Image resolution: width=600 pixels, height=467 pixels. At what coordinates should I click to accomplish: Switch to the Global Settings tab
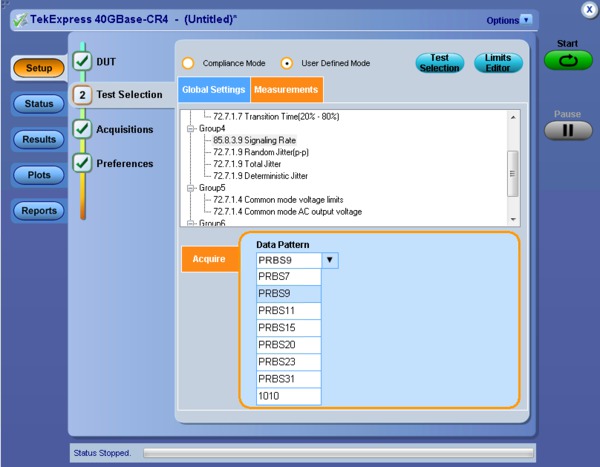tap(214, 90)
